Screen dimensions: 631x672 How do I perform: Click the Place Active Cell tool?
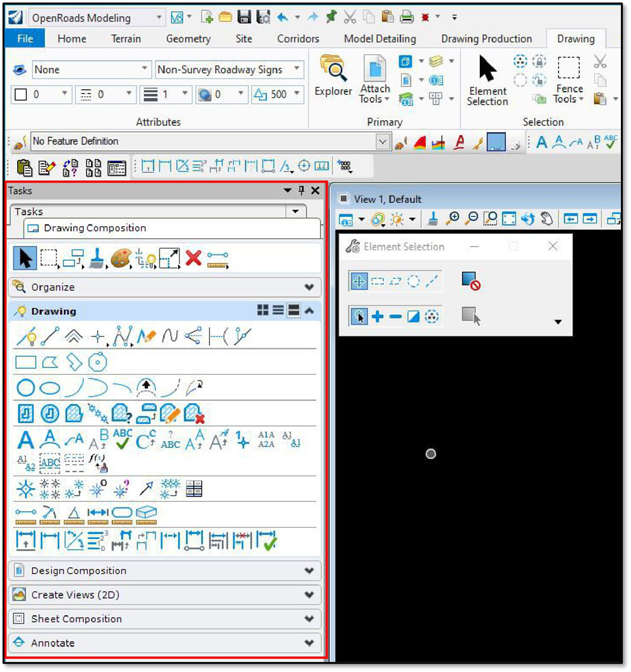tap(26, 489)
